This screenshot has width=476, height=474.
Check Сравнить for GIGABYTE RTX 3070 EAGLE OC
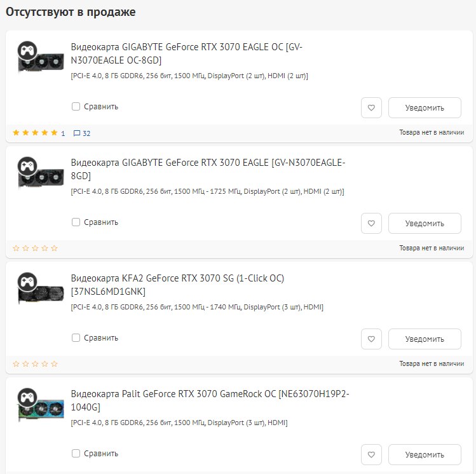coord(76,107)
